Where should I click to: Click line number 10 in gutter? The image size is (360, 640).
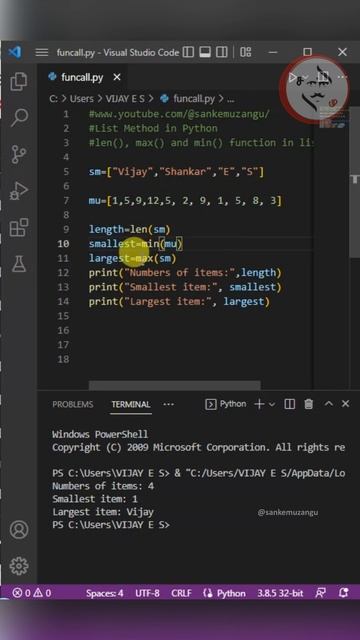pos(63,244)
